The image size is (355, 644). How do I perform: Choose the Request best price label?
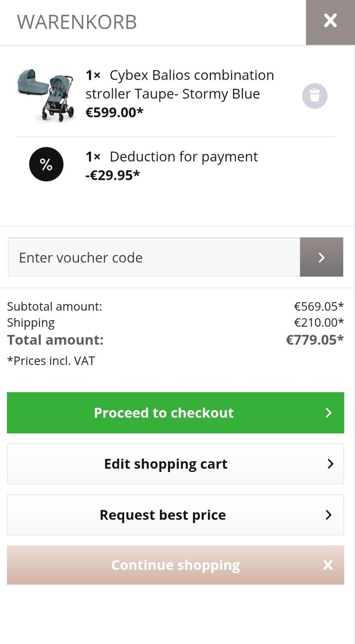(x=163, y=515)
